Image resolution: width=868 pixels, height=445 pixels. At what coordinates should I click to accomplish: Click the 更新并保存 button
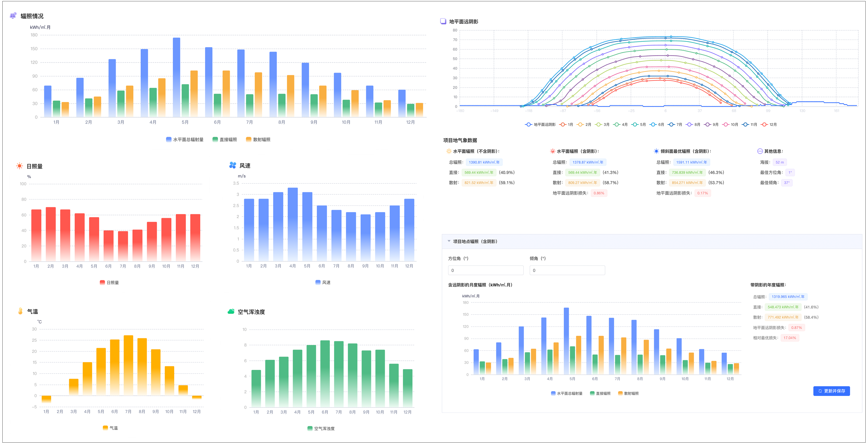tap(831, 391)
